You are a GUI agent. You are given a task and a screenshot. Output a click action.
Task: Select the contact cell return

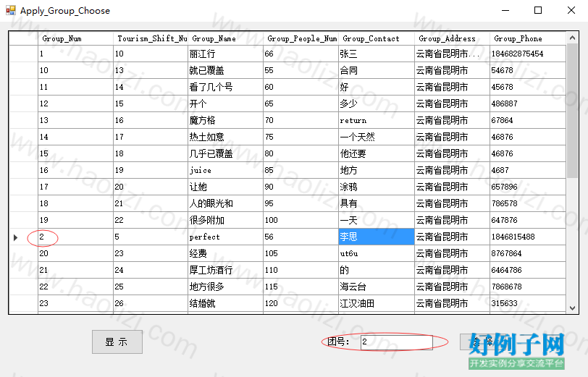pyautogui.click(x=377, y=120)
